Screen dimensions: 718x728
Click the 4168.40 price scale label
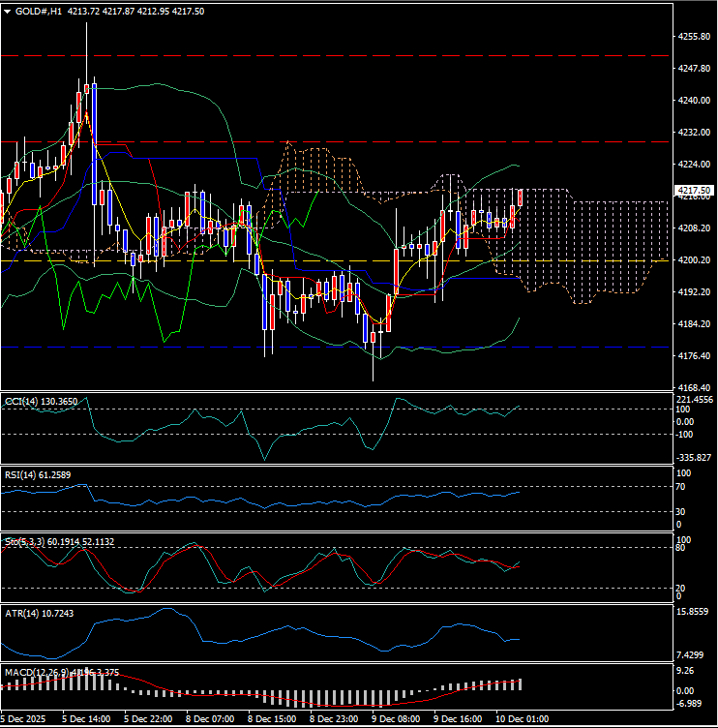coord(695,387)
